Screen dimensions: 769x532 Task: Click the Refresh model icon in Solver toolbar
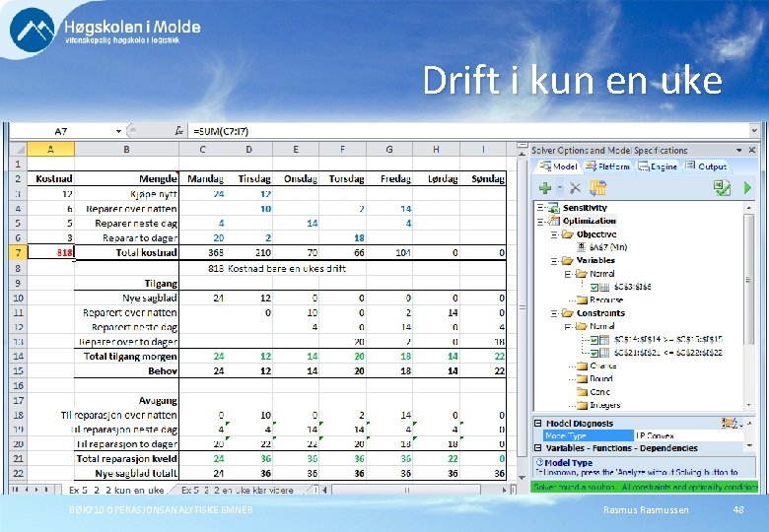point(598,188)
